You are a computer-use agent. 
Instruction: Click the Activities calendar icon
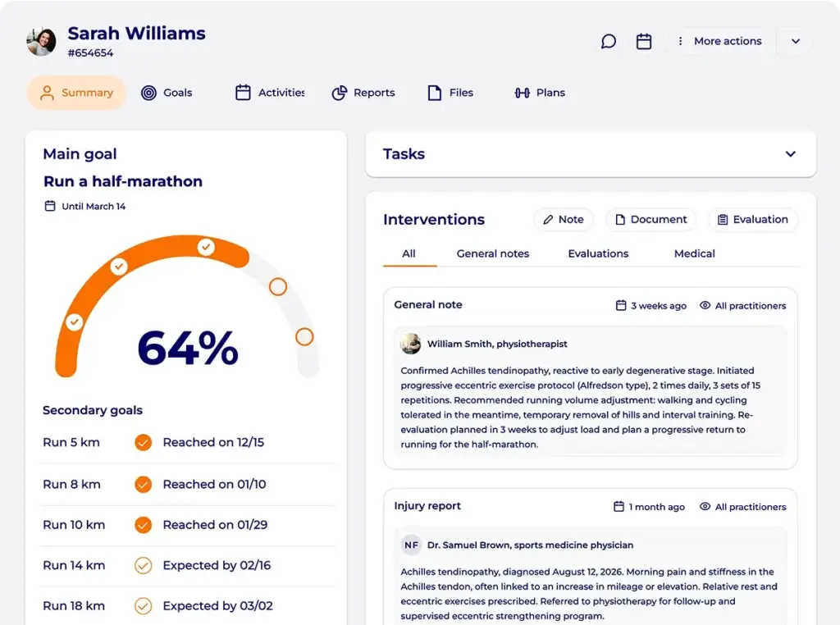[x=243, y=93]
